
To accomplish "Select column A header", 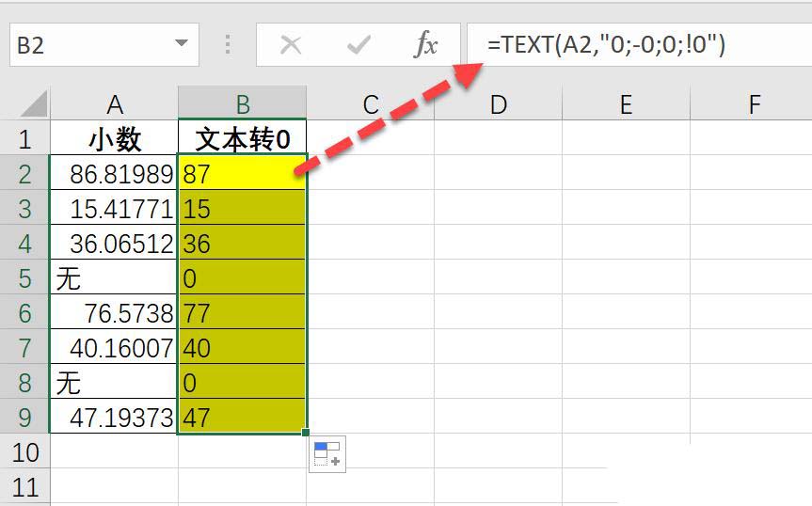I will click(114, 103).
